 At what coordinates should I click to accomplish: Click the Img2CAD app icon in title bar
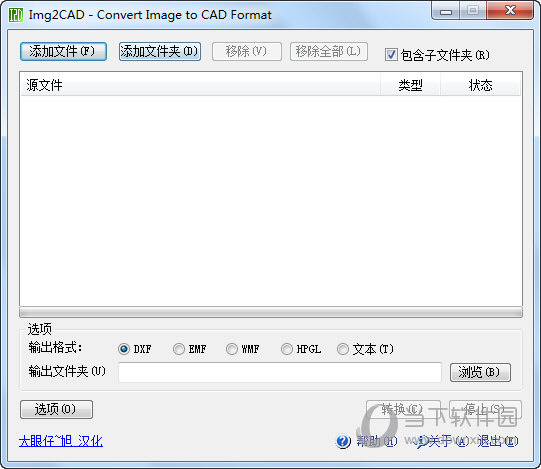click(16, 15)
